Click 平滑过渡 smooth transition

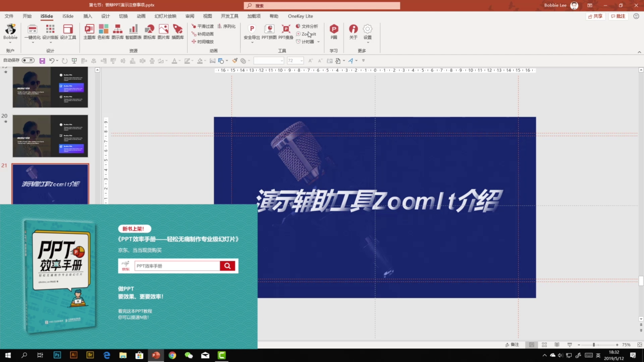click(x=202, y=26)
